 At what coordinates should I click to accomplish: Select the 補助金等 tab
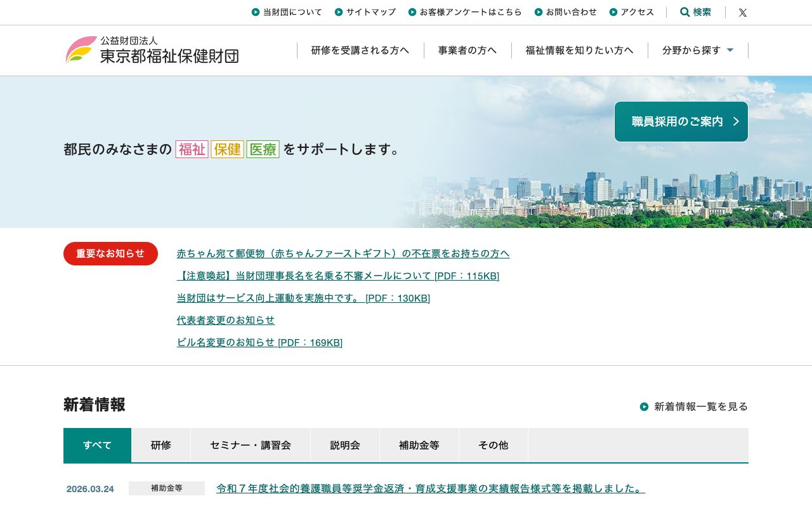point(419,445)
